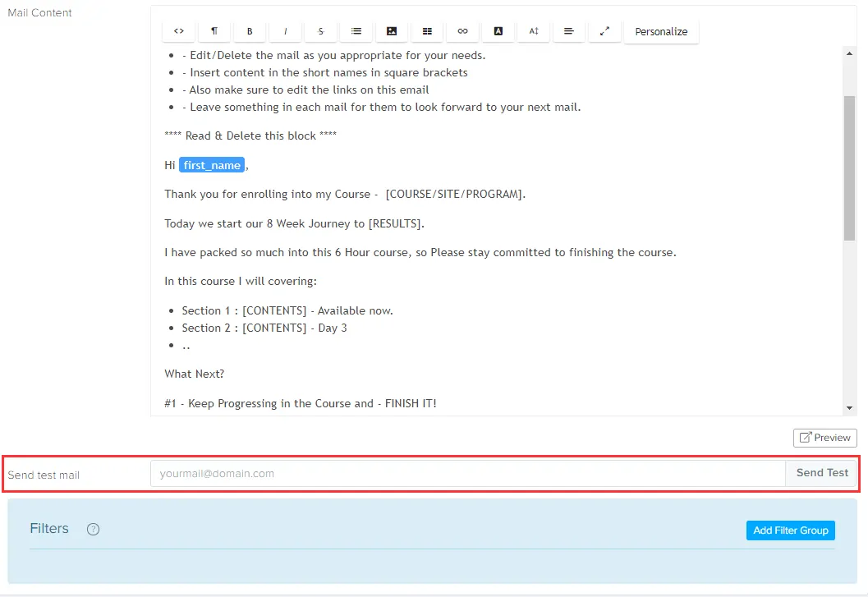Viewport: 868px width, 597px height.
Task: Expand the editor to fullscreen mode
Action: [x=604, y=31]
